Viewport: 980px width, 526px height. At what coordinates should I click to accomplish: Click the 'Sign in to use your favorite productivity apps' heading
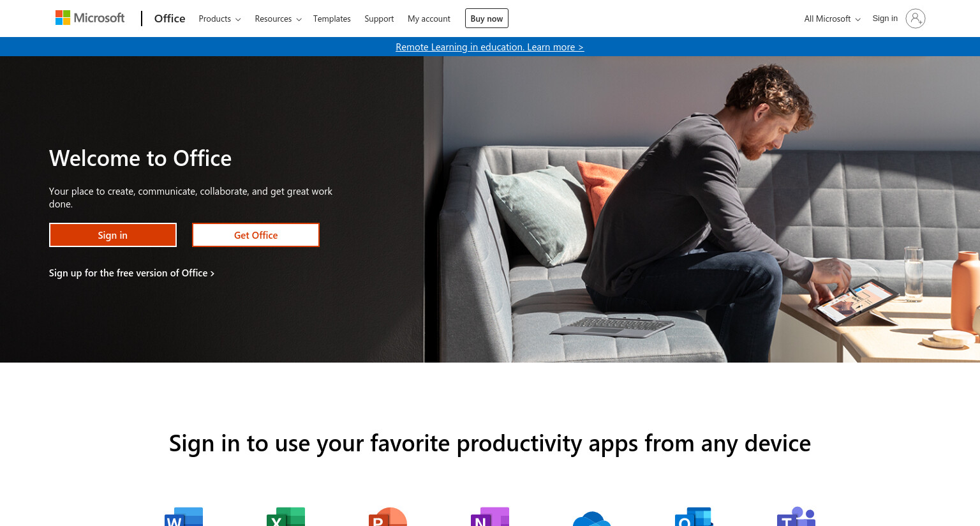[x=490, y=443]
